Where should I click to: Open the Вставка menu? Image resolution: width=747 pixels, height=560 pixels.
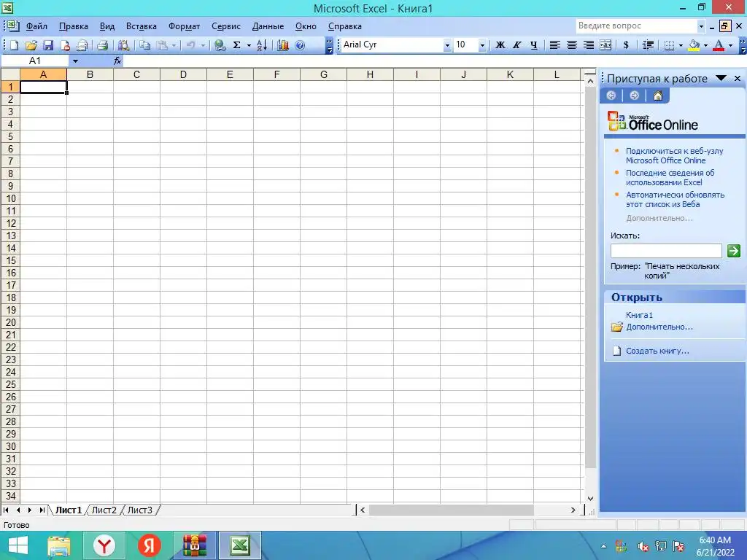tap(141, 26)
